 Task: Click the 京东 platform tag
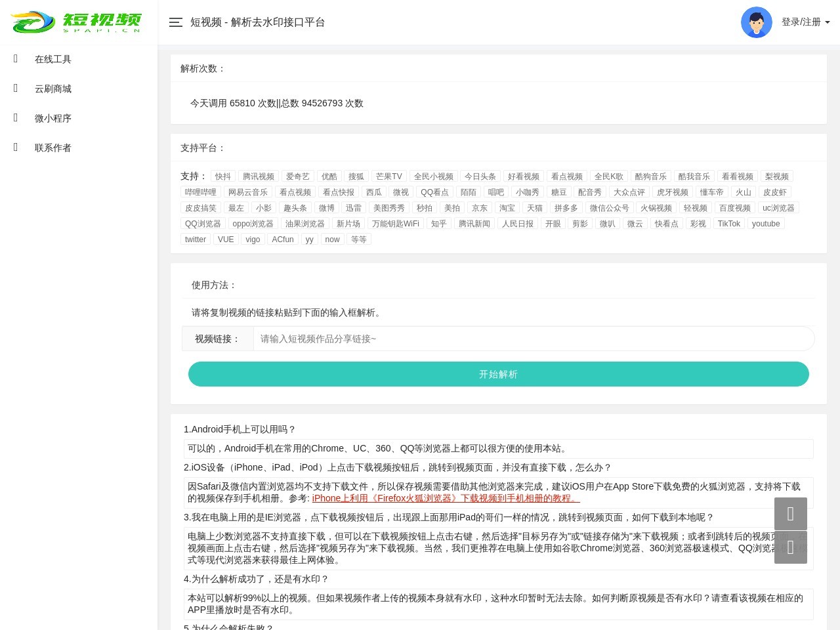click(480, 208)
